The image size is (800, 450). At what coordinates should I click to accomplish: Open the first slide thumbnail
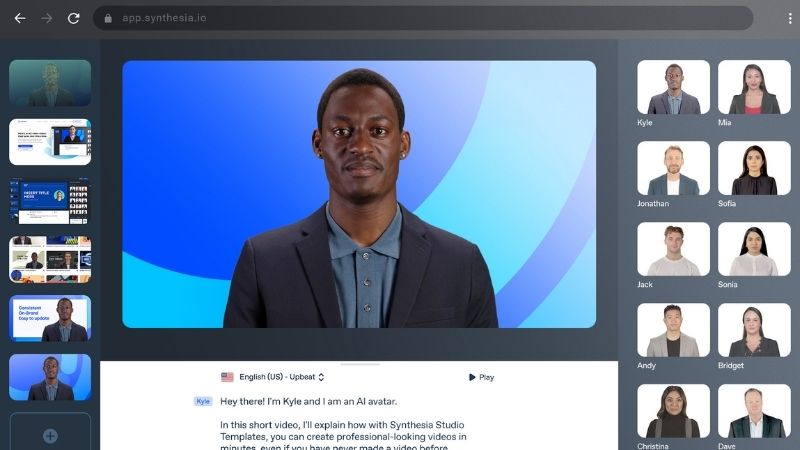pyautogui.click(x=50, y=83)
